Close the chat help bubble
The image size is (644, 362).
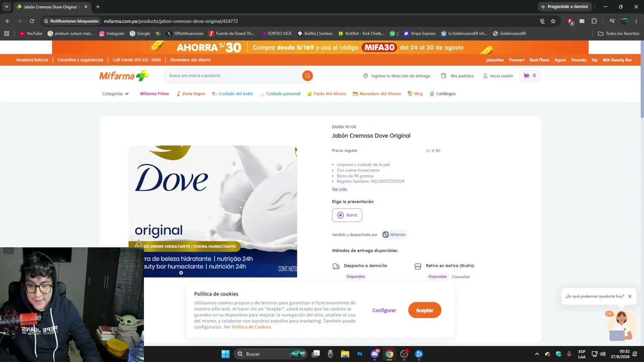click(630, 297)
